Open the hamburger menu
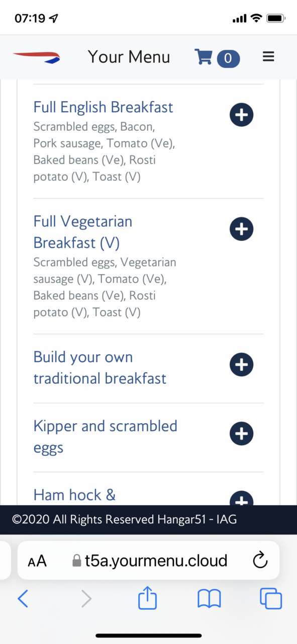Viewport: 297px width, 644px height. [268, 56]
